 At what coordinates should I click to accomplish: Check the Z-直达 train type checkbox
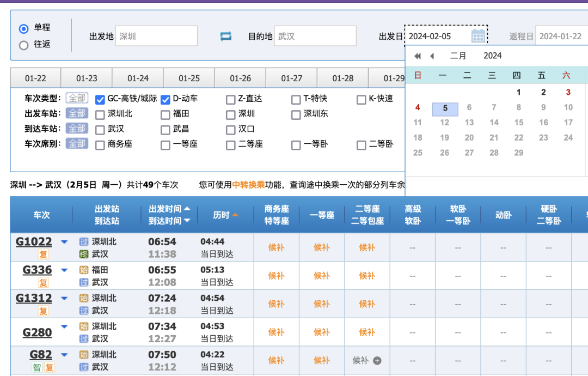(x=230, y=99)
